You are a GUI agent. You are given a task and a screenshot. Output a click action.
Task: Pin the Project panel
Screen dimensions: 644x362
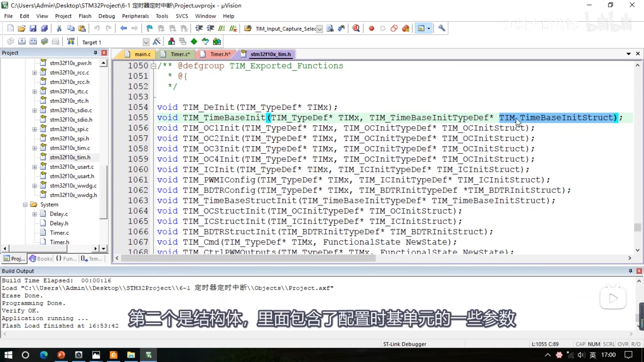pos(95,53)
